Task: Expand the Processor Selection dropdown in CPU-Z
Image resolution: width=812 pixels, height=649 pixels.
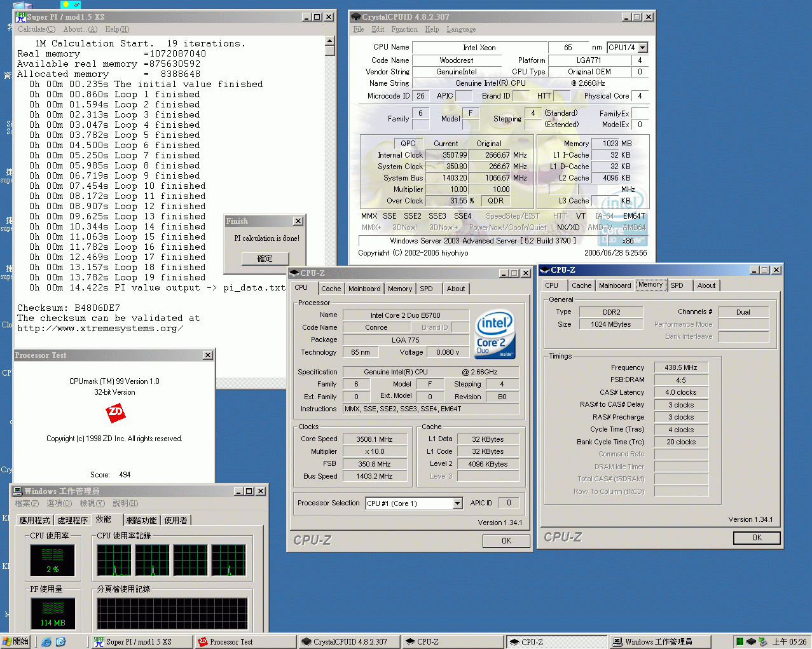Action: pos(457,503)
